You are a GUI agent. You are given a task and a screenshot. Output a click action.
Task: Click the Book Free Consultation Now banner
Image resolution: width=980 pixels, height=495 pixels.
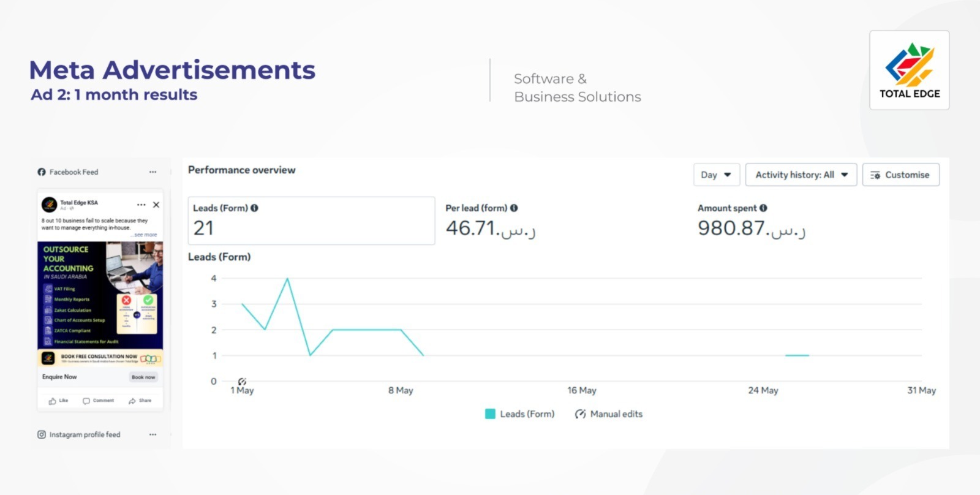click(x=100, y=358)
